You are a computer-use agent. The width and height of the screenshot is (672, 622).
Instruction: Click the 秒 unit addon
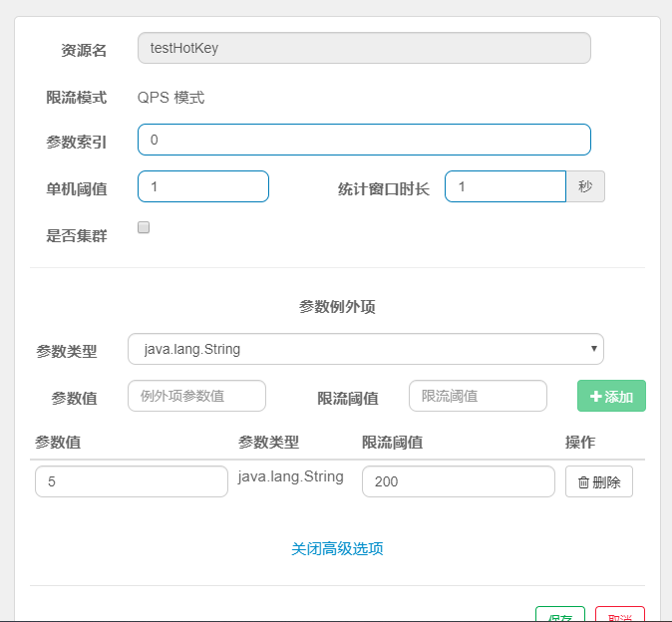585,186
